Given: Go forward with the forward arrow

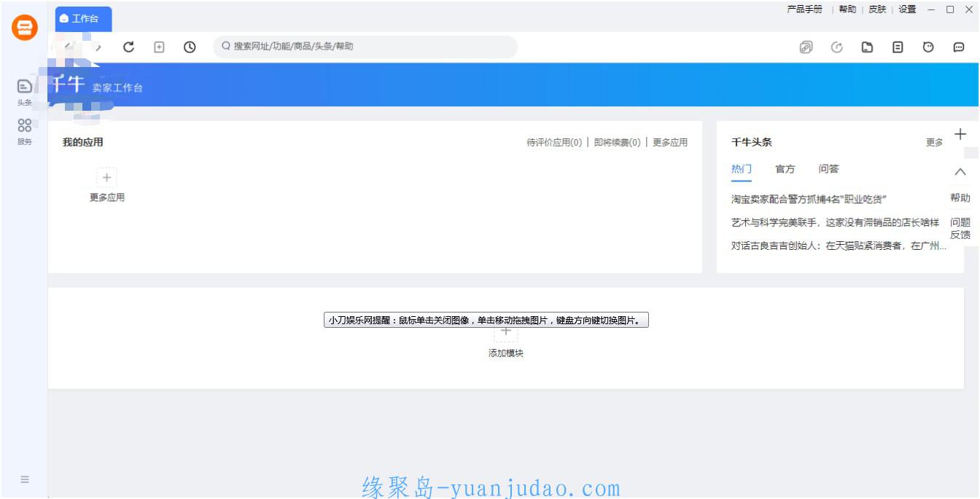Looking at the screenshot, I should pyautogui.click(x=98, y=47).
